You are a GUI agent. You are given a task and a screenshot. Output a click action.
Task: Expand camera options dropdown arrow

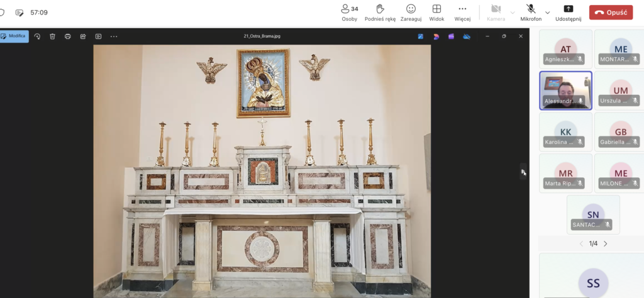pyautogui.click(x=512, y=12)
